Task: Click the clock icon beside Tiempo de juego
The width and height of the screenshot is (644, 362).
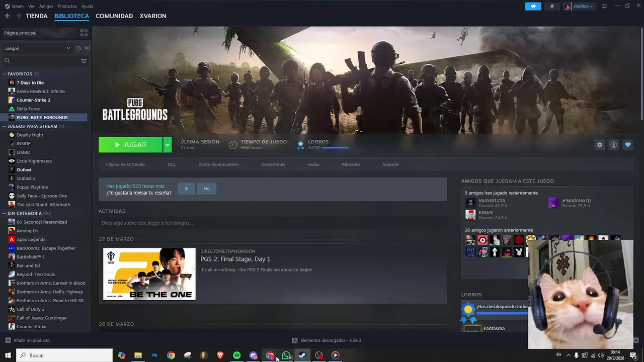Action: point(233,145)
